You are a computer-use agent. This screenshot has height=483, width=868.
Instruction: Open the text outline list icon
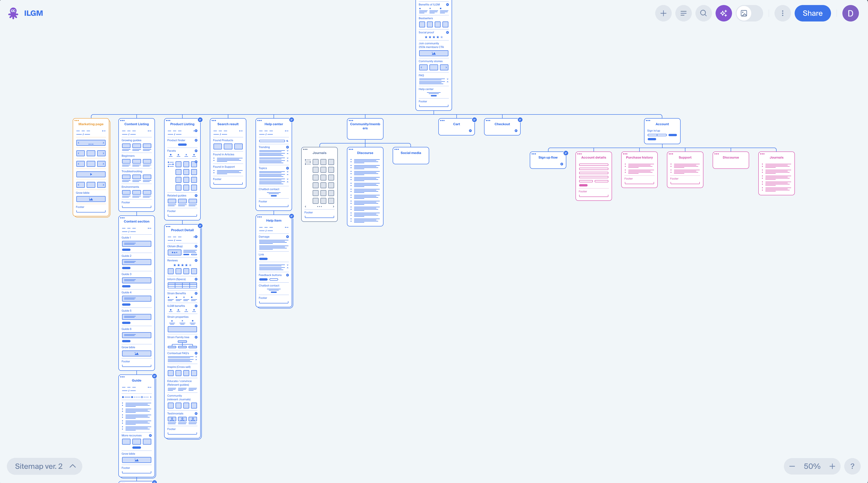coord(683,13)
